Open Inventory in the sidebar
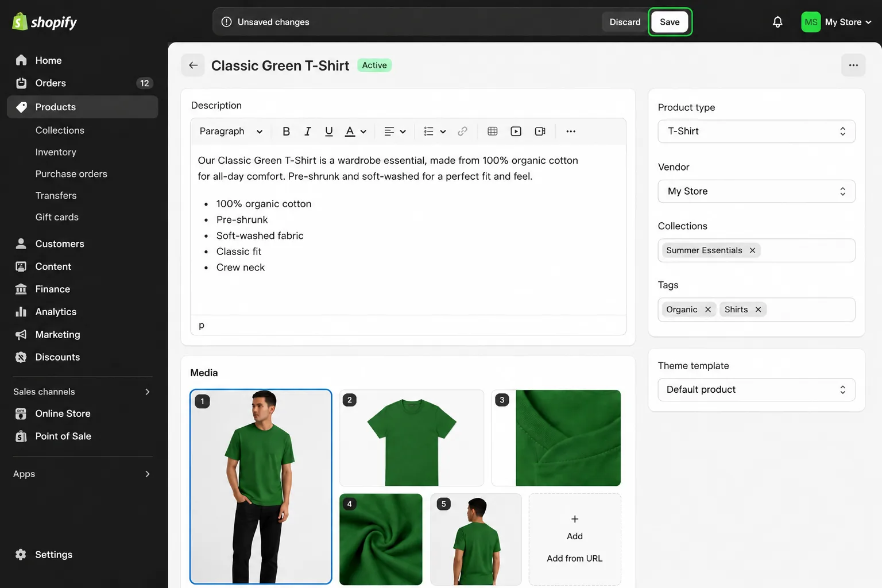The image size is (882, 588). (x=56, y=152)
